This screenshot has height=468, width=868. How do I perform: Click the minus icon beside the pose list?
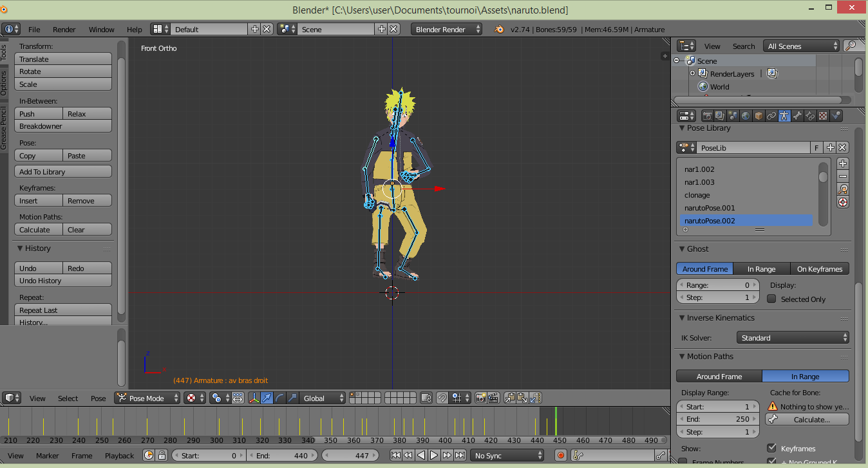click(x=842, y=176)
